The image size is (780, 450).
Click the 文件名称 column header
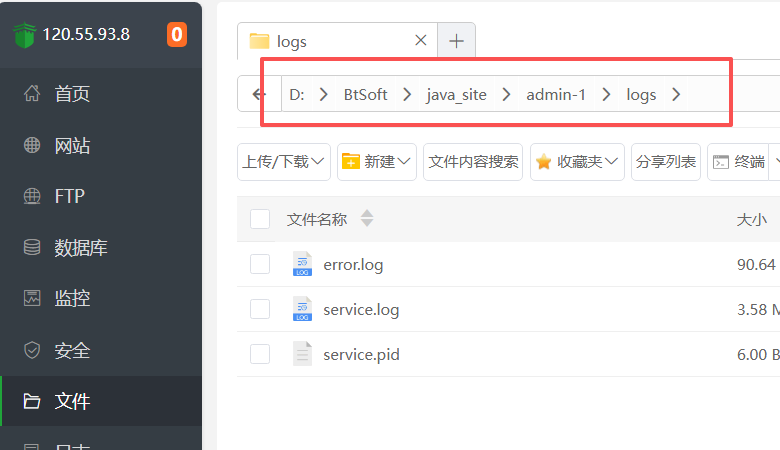tap(317, 219)
